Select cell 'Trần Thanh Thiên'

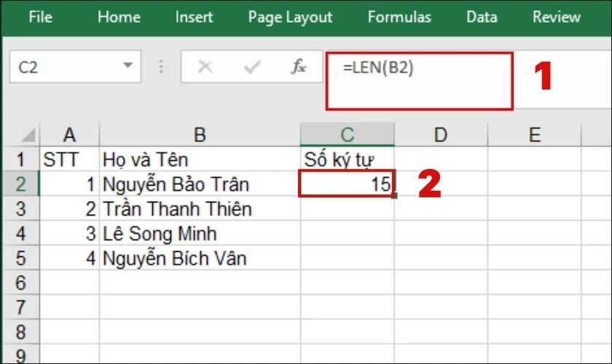click(x=200, y=208)
